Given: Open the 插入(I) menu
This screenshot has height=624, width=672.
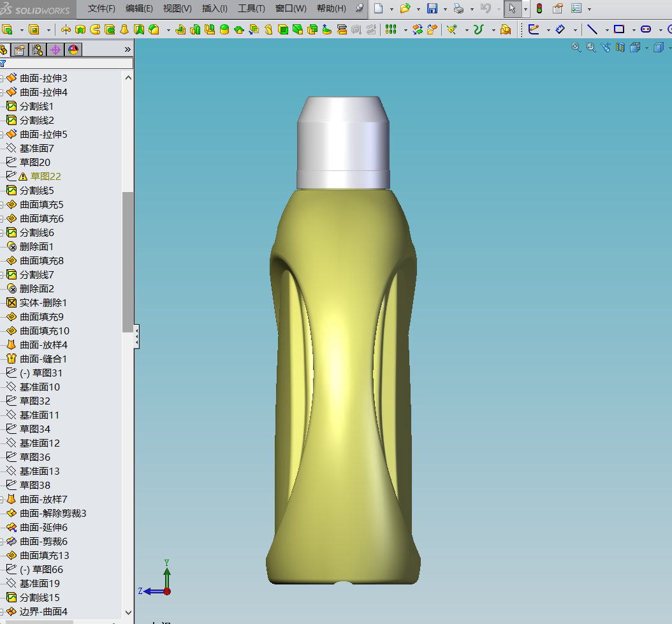Looking at the screenshot, I should click(215, 8).
